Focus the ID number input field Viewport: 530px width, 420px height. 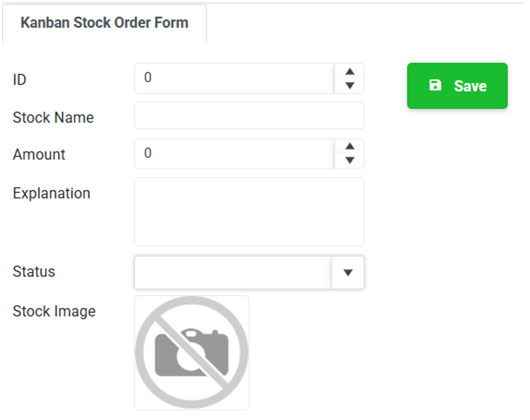[x=234, y=78]
